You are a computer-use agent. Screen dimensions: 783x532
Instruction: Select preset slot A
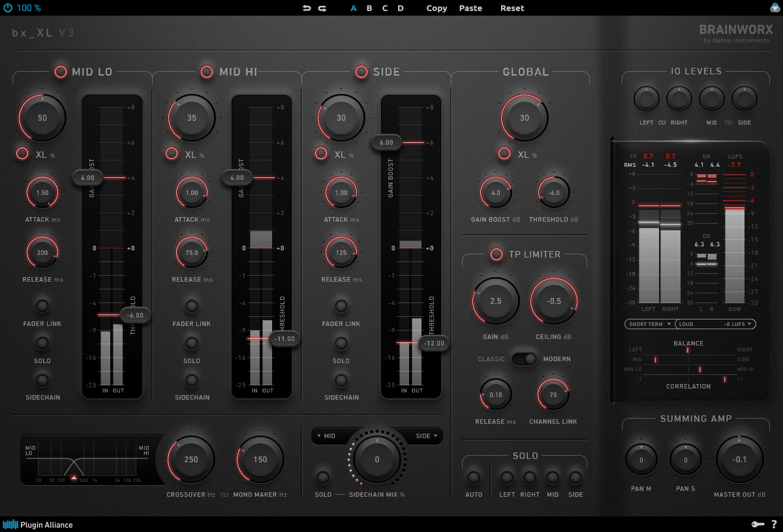click(354, 8)
